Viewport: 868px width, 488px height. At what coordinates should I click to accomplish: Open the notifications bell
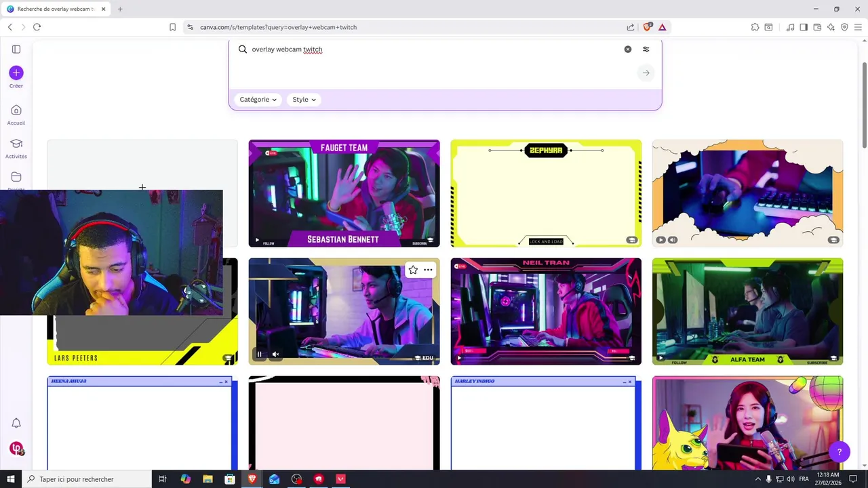pos(16,423)
